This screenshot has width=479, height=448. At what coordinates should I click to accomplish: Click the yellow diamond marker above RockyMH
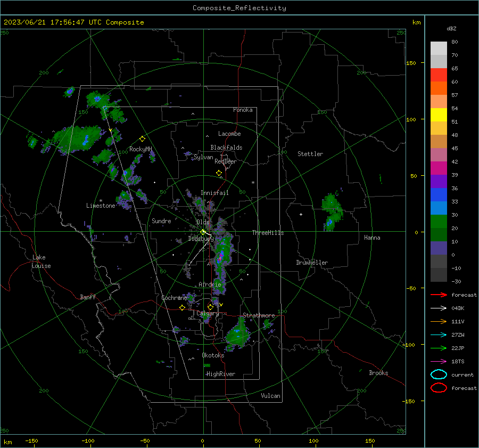(142, 139)
